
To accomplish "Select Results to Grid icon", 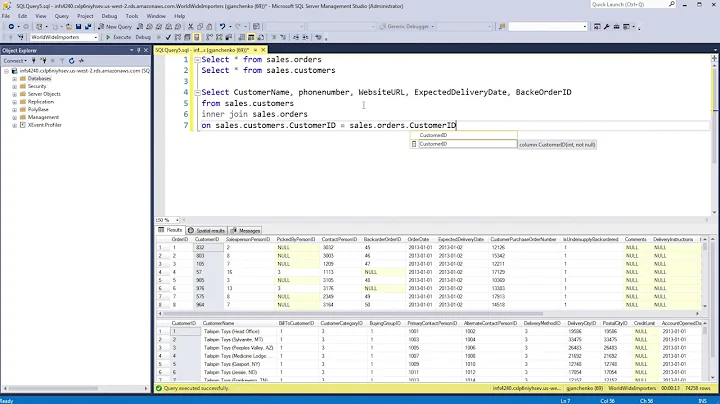I will coord(251,37).
